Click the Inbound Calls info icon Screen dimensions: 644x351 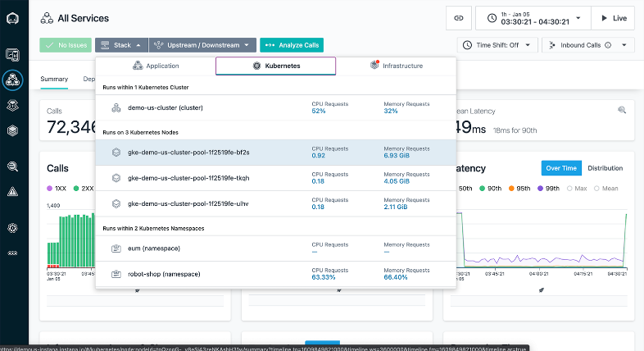(608, 45)
